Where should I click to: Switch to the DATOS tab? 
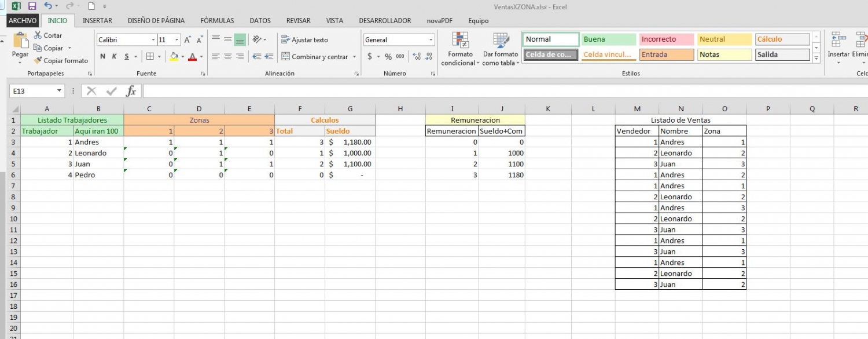[260, 20]
